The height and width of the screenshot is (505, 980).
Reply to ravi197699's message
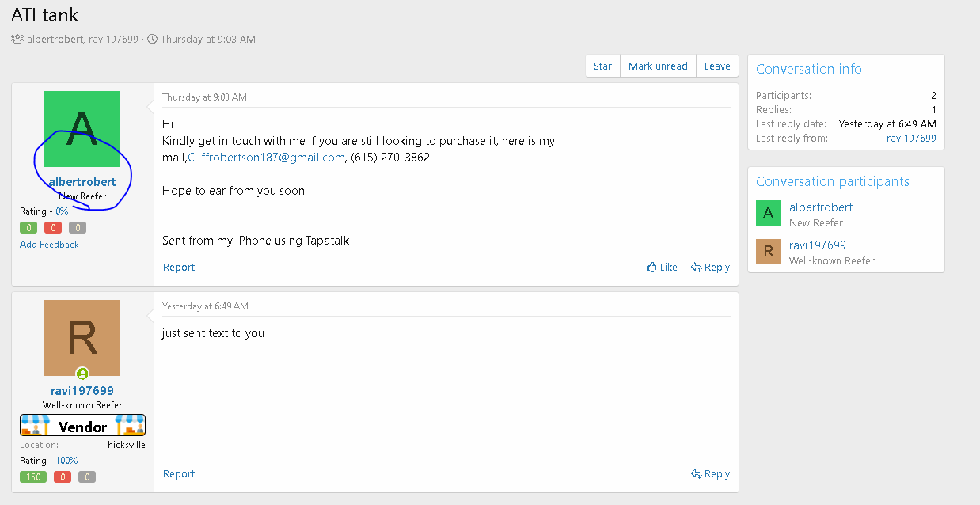pyautogui.click(x=710, y=474)
